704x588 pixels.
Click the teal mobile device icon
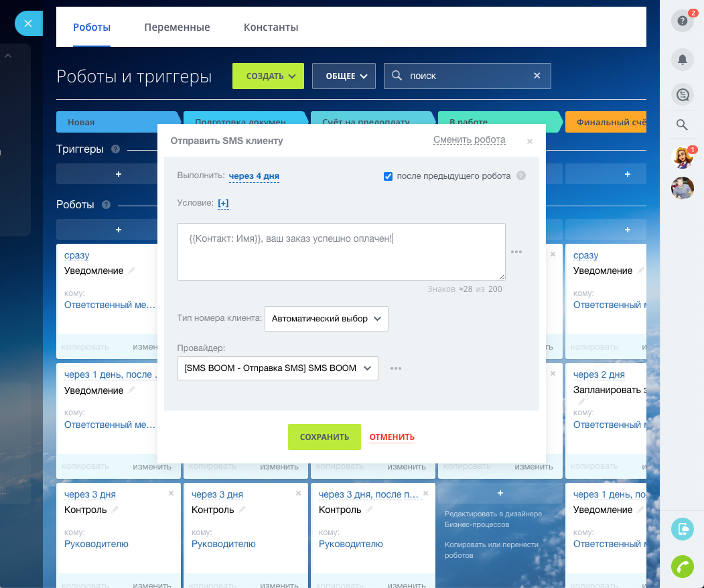click(683, 529)
